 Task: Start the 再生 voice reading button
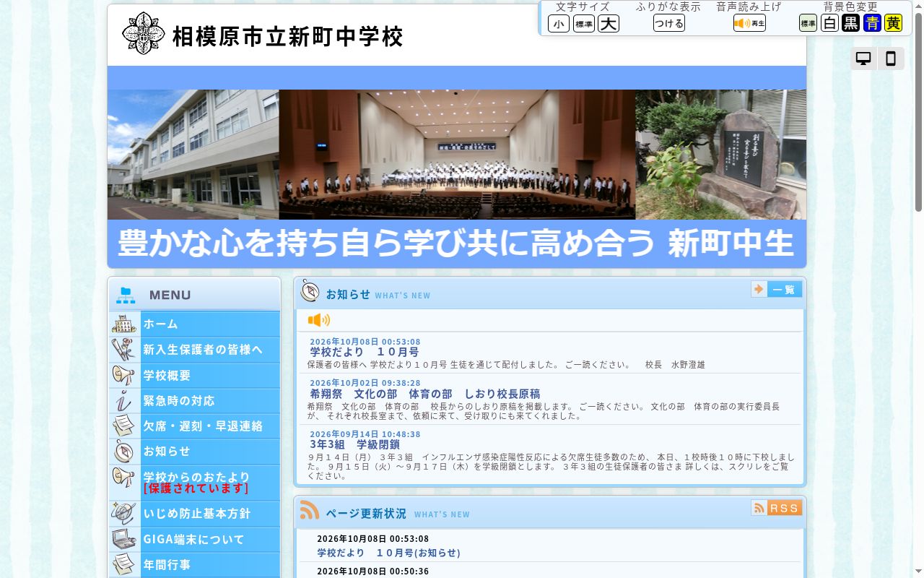(x=749, y=23)
